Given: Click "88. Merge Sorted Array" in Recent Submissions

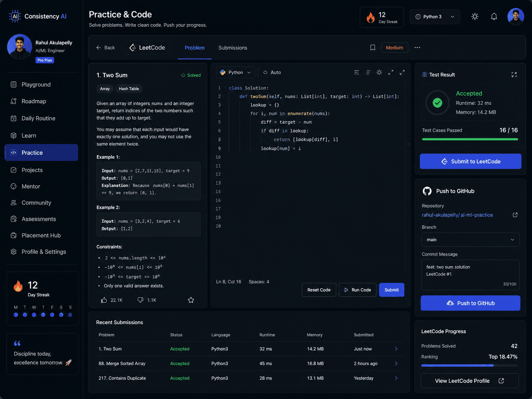Looking at the screenshot, I should [x=122, y=364].
